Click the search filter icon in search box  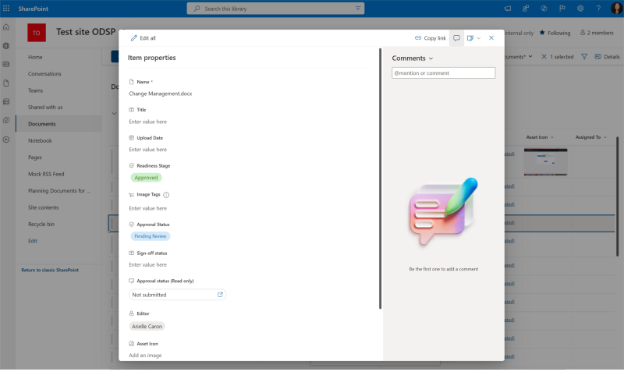point(358,8)
